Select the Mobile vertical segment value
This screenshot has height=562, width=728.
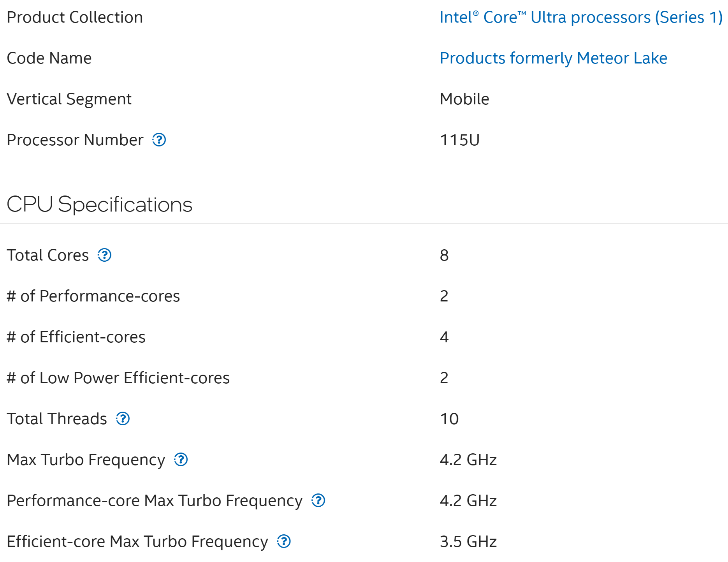[x=464, y=99]
